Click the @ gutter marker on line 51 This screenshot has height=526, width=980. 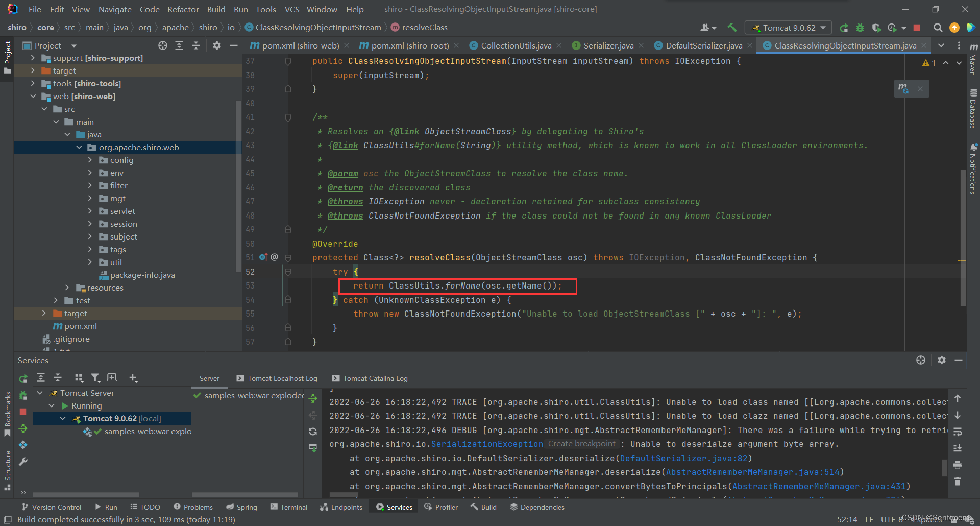tap(274, 257)
